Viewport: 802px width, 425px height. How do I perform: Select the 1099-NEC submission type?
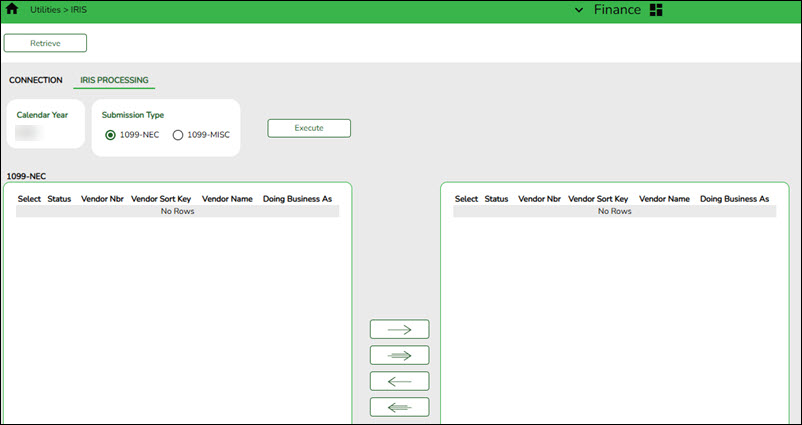click(110, 135)
